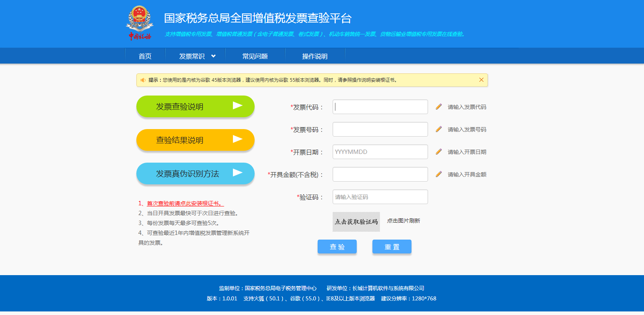
Task: Click the 点击图片刷新 text
Action: point(404,221)
